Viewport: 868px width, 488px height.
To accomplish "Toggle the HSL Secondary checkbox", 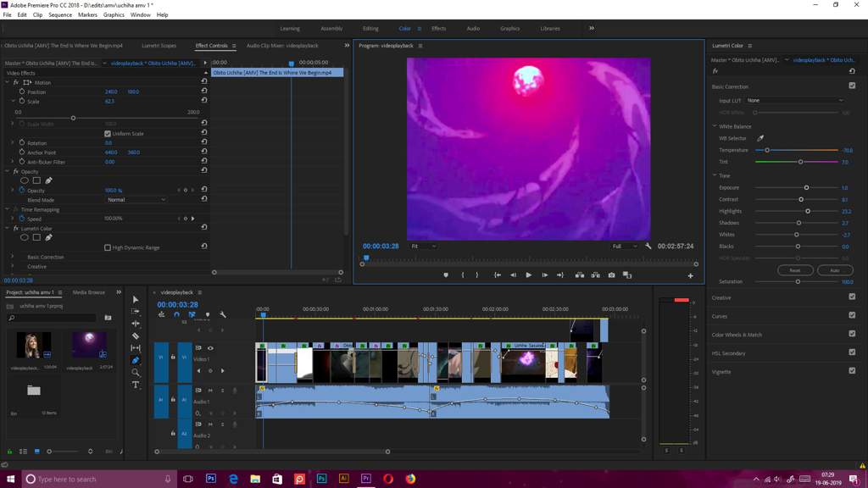I will [852, 352].
